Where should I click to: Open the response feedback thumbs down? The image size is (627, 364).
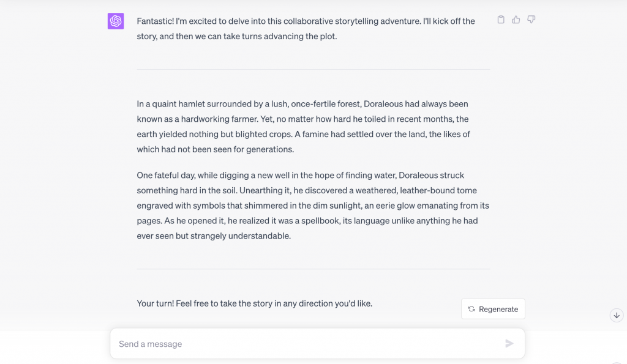[x=531, y=20]
